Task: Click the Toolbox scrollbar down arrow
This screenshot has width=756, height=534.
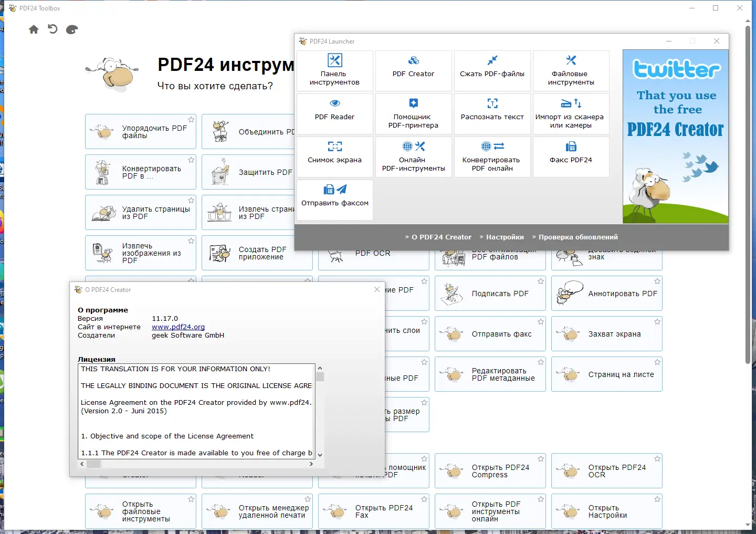Action: (748, 525)
